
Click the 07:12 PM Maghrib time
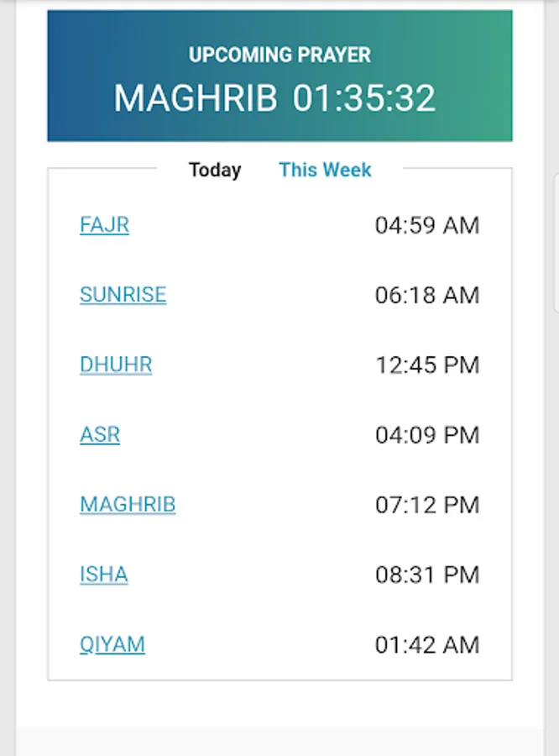[426, 505]
